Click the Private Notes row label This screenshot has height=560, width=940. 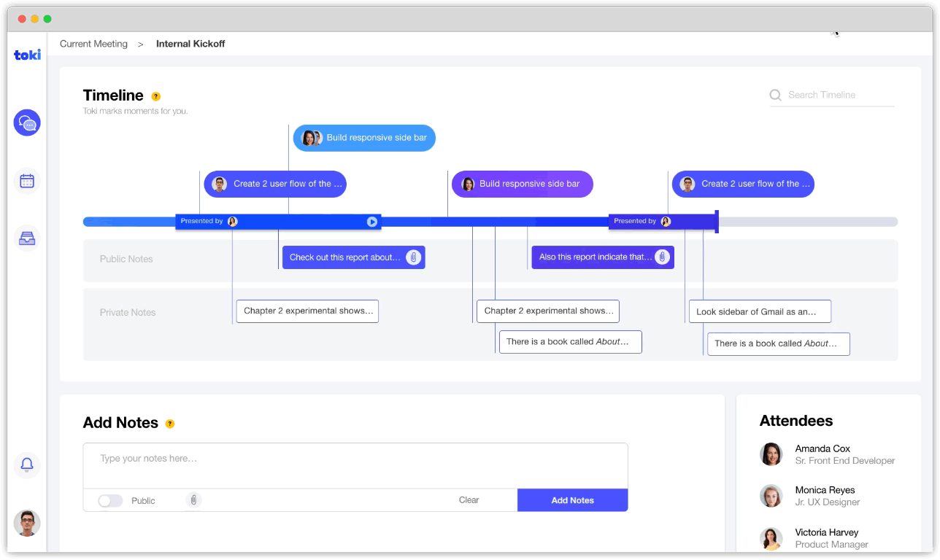pos(128,312)
